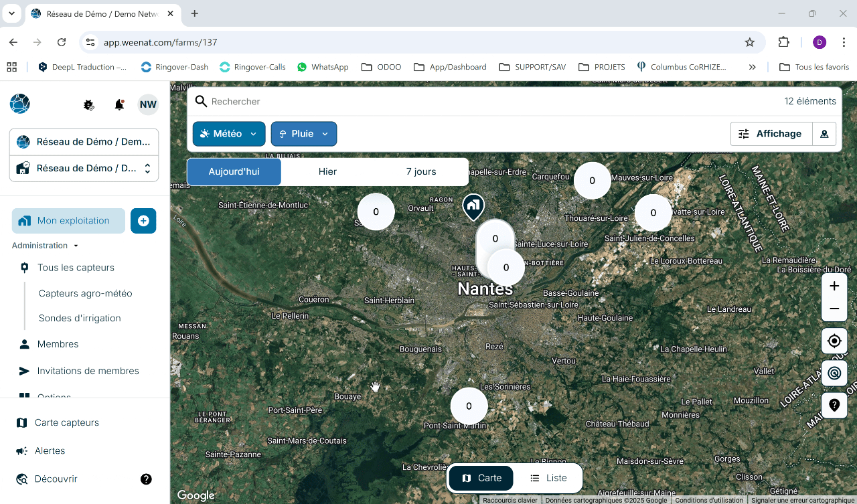This screenshot has height=504, width=857.
Task: Open map help question mark button
Action: point(834,405)
